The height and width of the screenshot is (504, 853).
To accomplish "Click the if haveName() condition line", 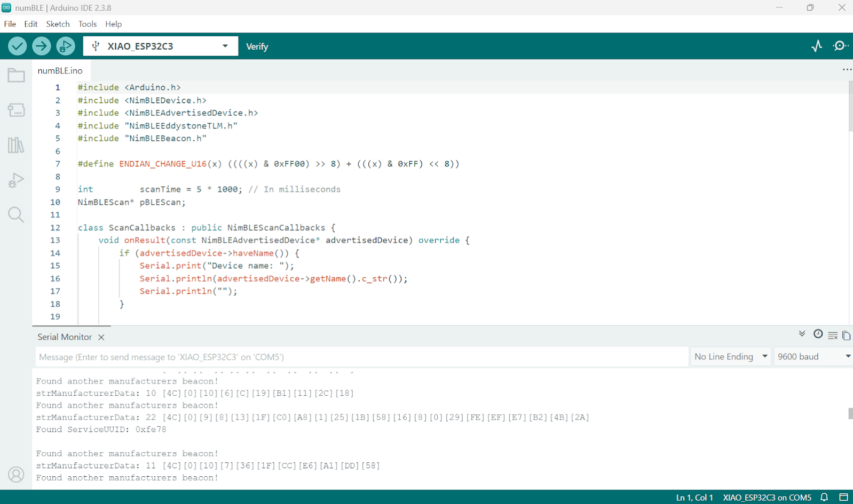I will coord(209,253).
